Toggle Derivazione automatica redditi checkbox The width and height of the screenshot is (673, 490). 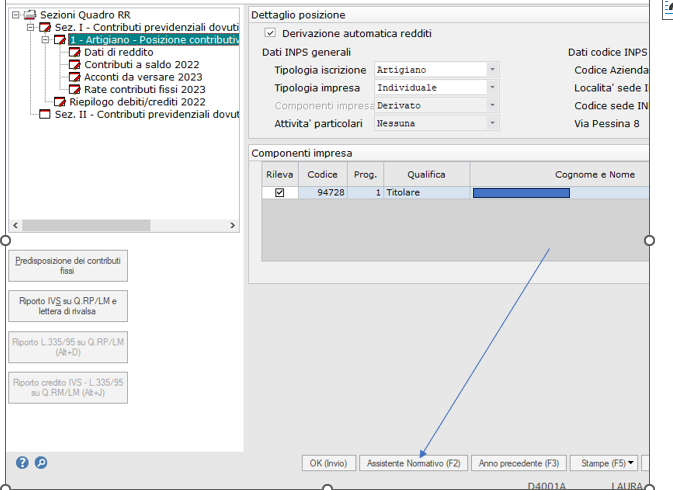click(x=270, y=34)
